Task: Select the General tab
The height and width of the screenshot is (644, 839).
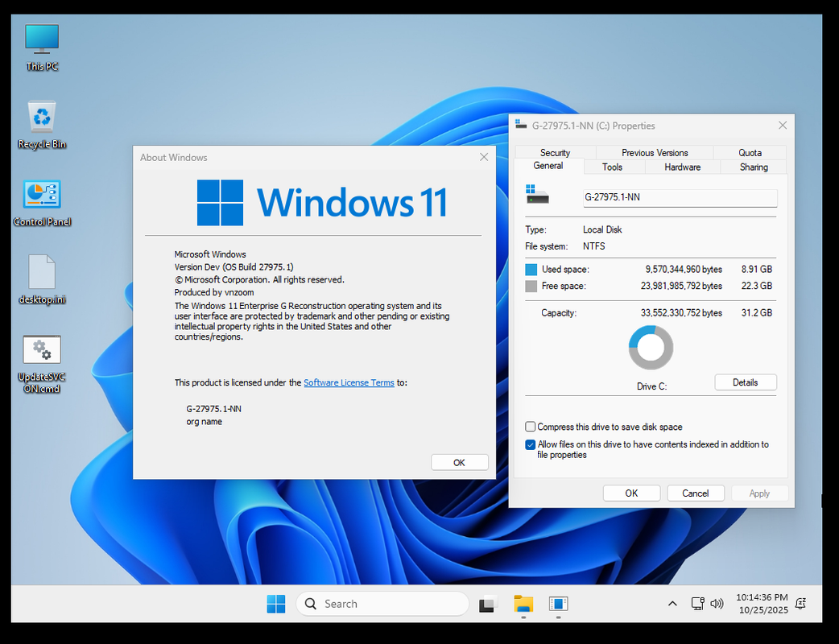Action: (548, 166)
